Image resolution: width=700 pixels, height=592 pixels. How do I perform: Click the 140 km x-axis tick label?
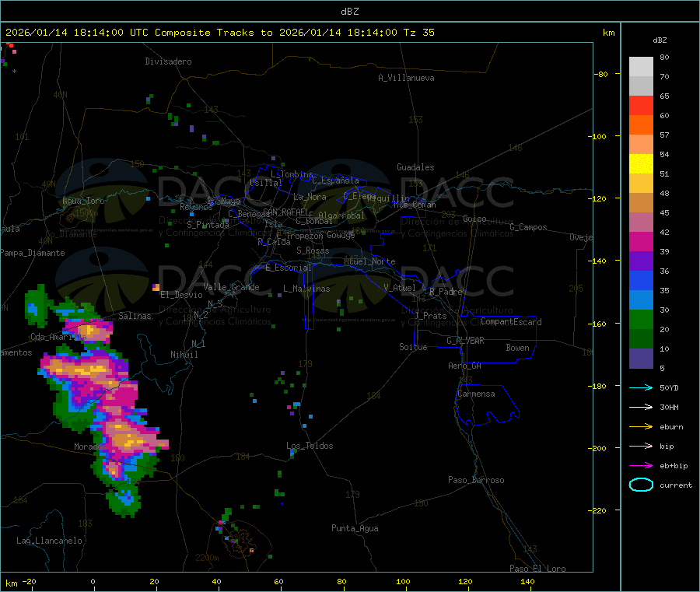527,581
